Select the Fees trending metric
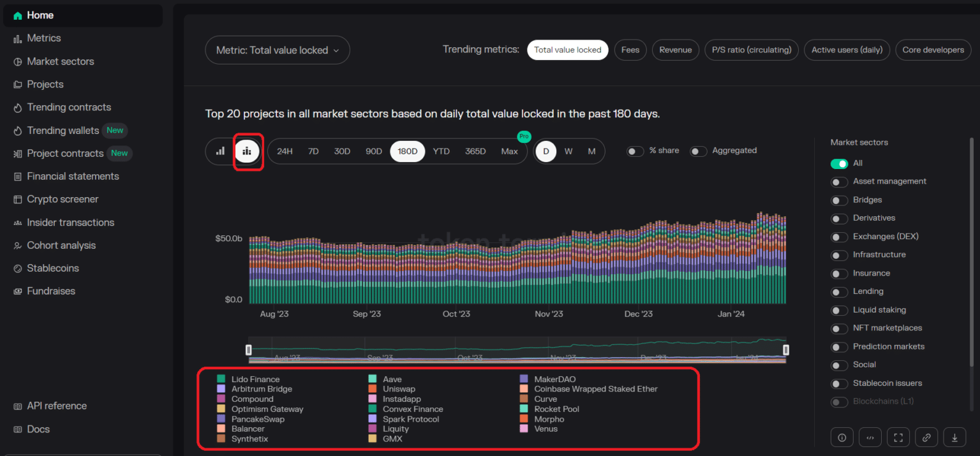The height and width of the screenshot is (456, 980). (630, 50)
